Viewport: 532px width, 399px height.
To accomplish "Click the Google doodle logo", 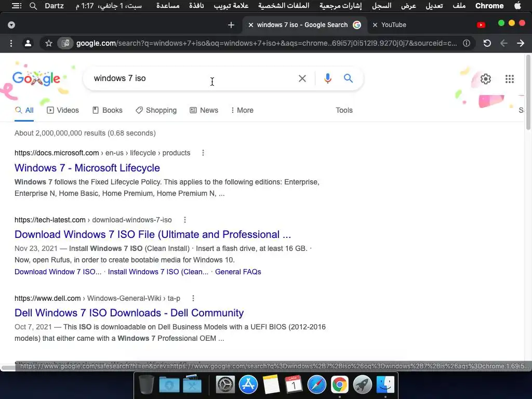I will coord(36,78).
